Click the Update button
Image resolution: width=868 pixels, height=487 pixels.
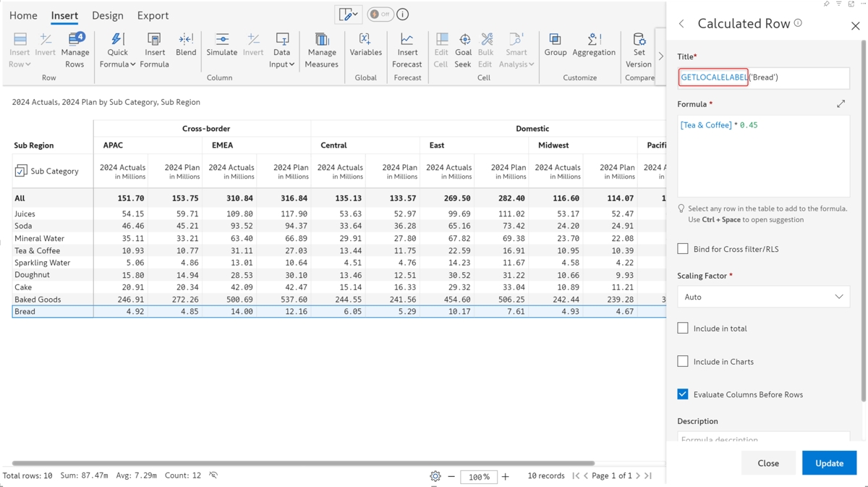[829, 463]
